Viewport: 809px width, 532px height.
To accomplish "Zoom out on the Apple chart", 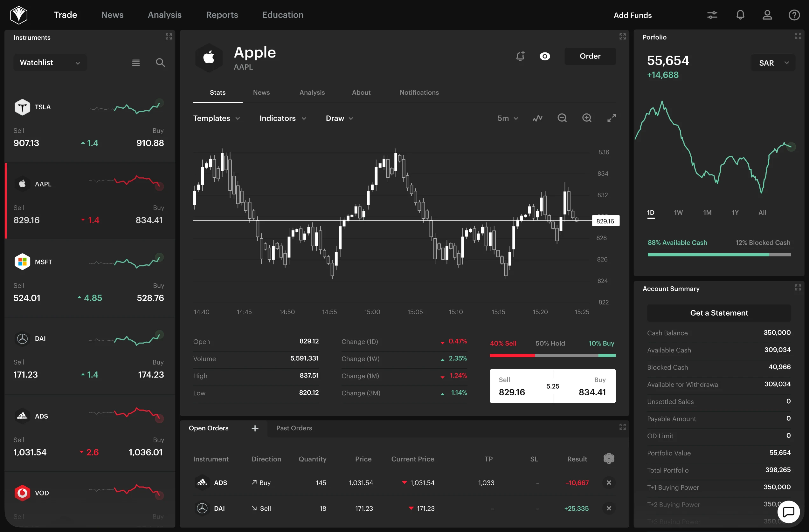I will point(562,118).
